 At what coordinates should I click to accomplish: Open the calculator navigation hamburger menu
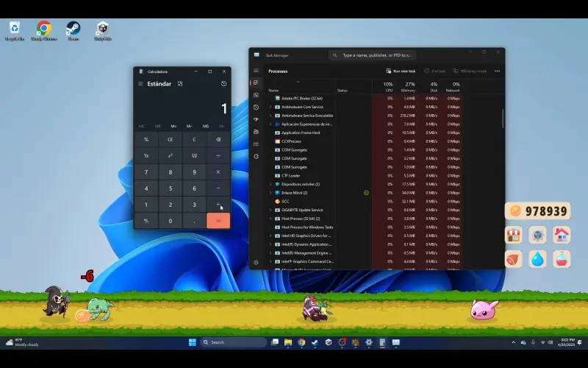click(x=140, y=84)
